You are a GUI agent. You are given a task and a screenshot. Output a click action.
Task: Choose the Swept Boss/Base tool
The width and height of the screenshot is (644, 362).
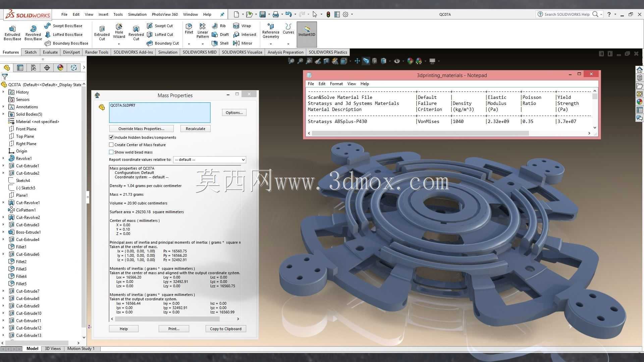click(x=63, y=26)
